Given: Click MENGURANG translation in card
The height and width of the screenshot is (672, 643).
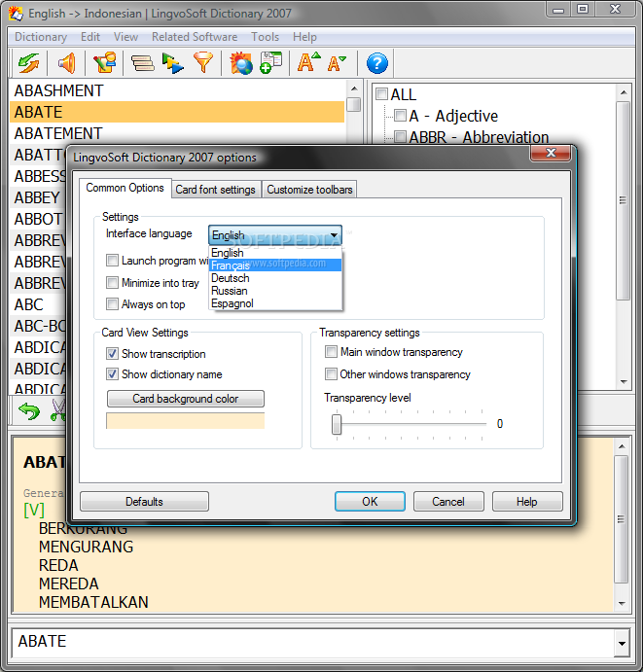Looking at the screenshot, I should coord(87,547).
